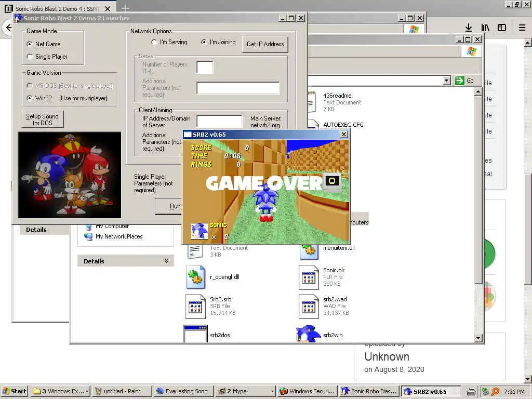Switch to Sonic Robo Blast 2 Demo tab
The height and width of the screenshot is (399, 532).
click(58, 8)
